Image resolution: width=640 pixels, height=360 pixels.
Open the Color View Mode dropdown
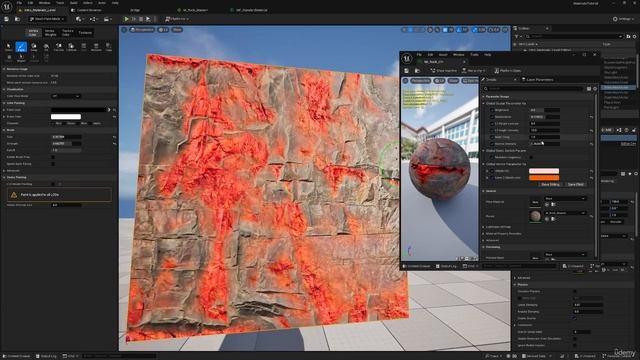(65, 96)
